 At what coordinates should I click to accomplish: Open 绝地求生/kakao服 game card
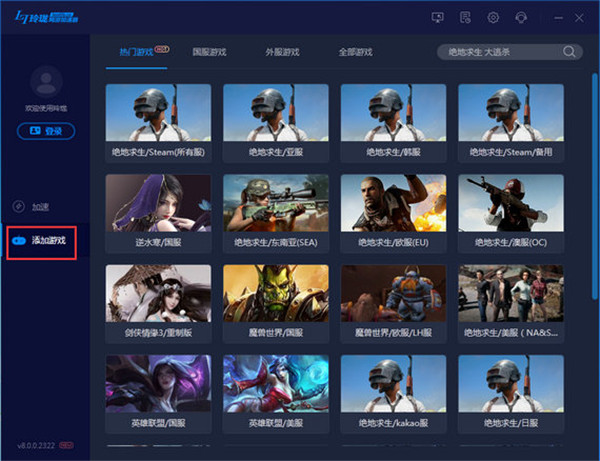point(393,394)
